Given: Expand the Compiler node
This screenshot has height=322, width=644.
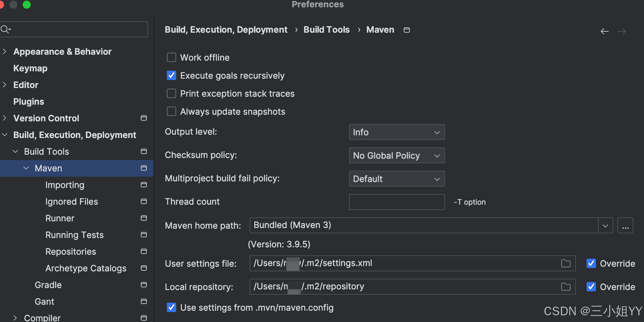Looking at the screenshot, I should [15, 318].
